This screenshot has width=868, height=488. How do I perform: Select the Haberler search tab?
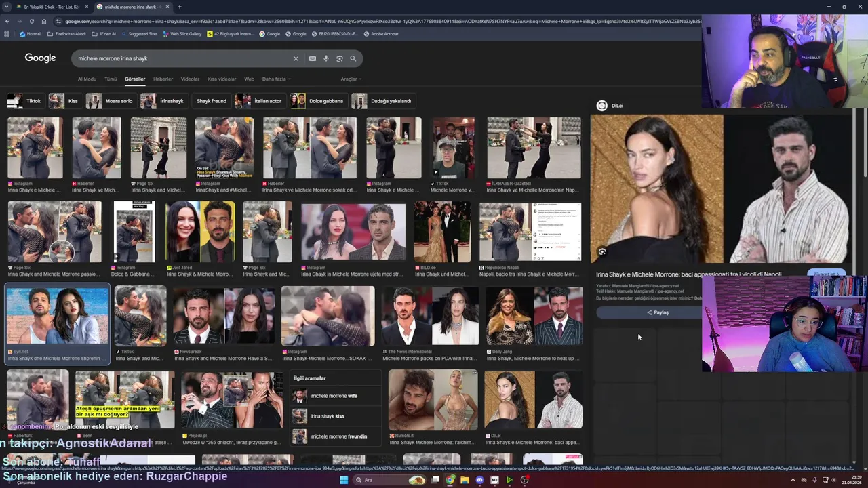163,79
